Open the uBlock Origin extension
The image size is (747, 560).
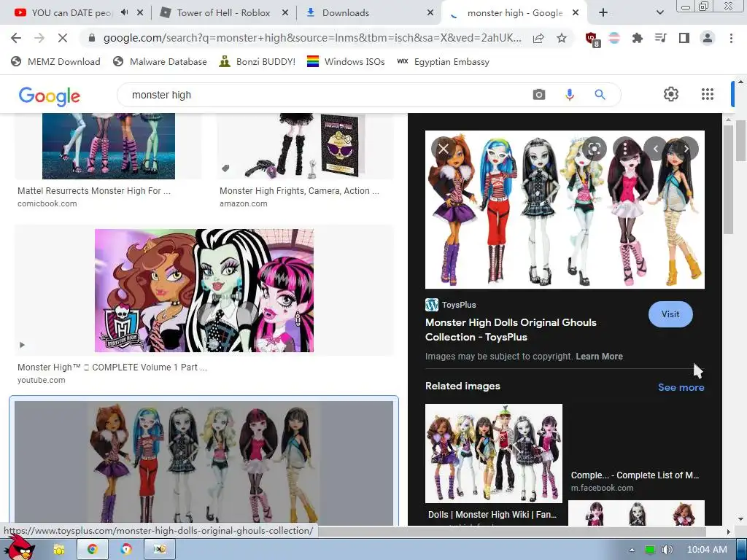(592, 39)
